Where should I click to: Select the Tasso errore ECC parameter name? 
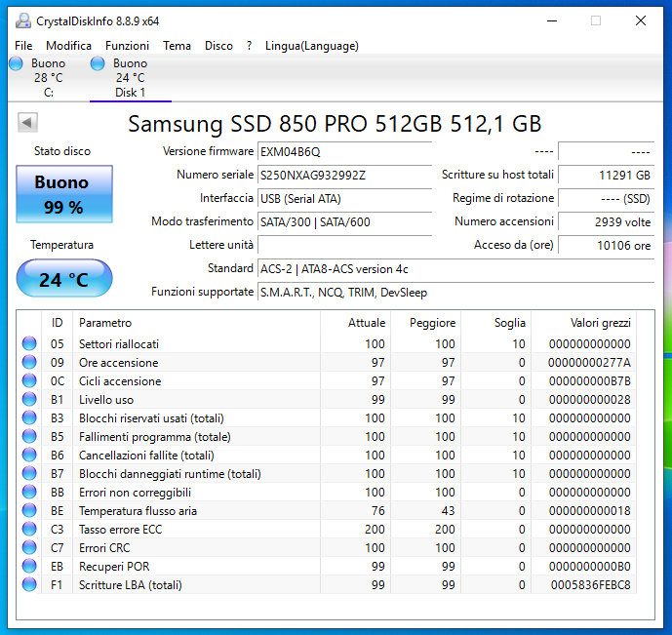point(120,529)
